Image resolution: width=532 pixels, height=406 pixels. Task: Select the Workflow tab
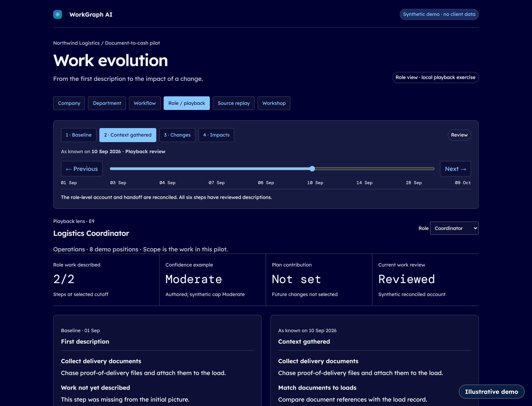(145, 103)
